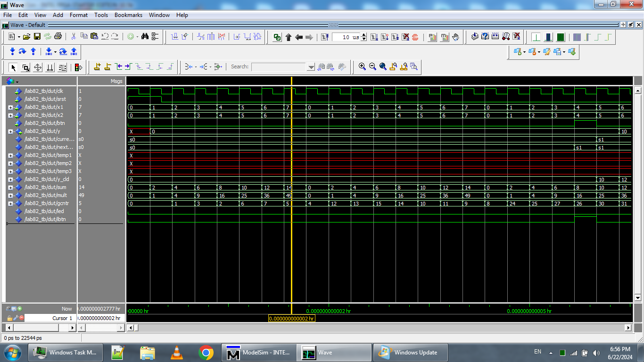Screen dimensions: 644x362
Task: Click the binoculars Find icon
Action: 145,36
